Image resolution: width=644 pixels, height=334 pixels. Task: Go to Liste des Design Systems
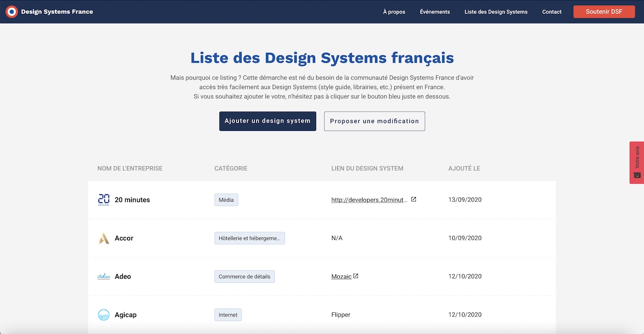(496, 11)
